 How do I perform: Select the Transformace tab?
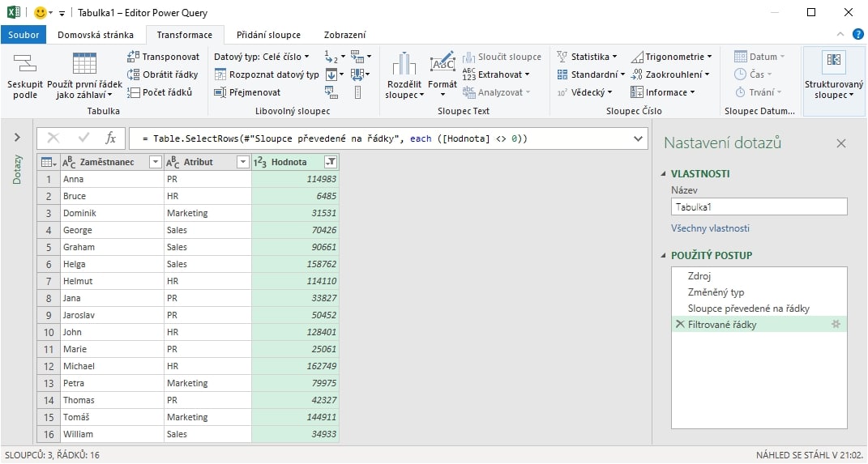[184, 35]
